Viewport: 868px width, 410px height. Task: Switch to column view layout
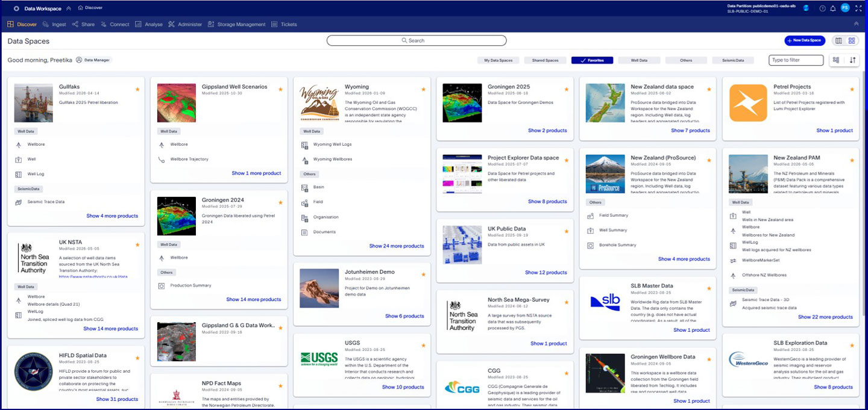click(x=838, y=40)
